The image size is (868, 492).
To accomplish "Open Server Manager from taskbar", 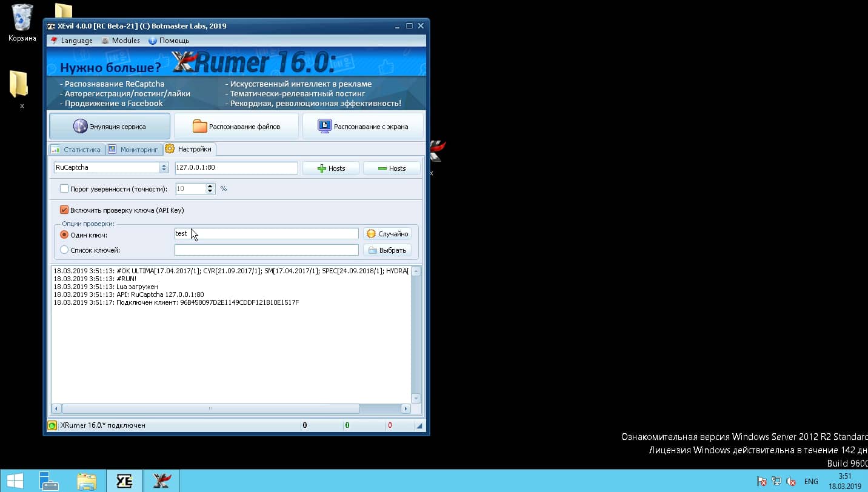I will [x=49, y=480].
